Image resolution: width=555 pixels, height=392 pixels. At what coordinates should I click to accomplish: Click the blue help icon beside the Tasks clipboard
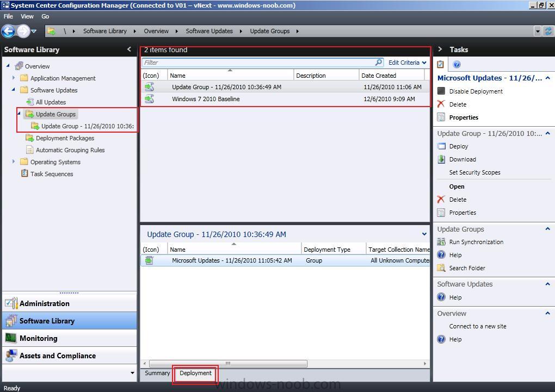tap(457, 64)
